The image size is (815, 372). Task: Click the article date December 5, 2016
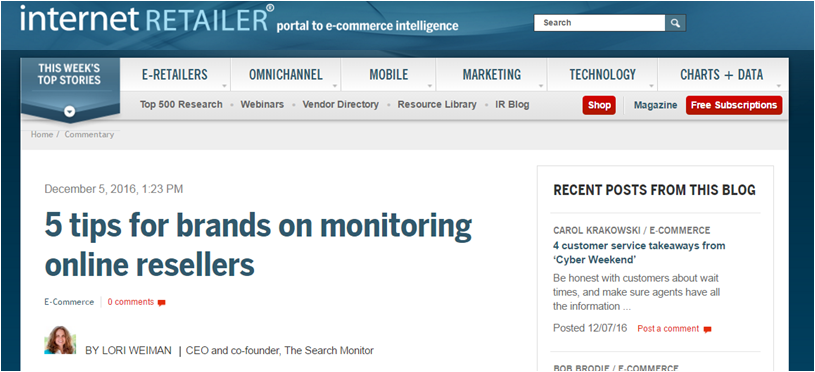[x=113, y=189]
